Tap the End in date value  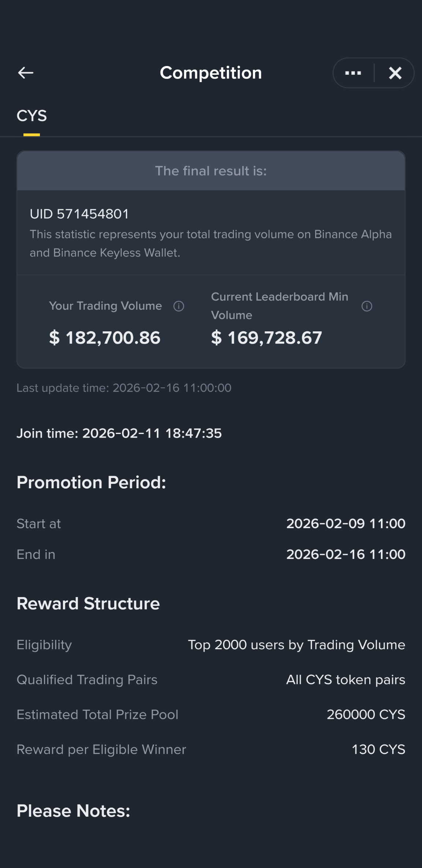(346, 554)
